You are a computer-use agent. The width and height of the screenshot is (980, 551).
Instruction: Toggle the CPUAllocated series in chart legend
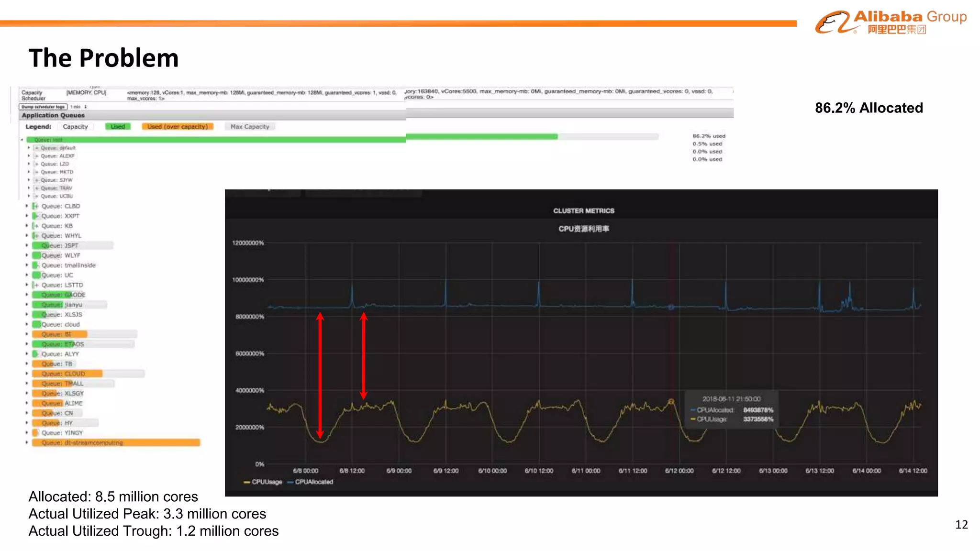tap(310, 482)
